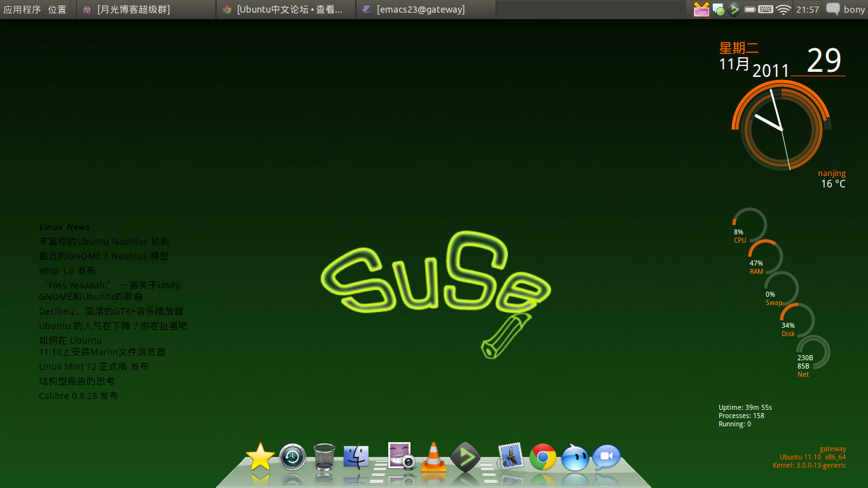Open VLC media player cone icon
Screen dimensions: 868x488
click(434, 456)
